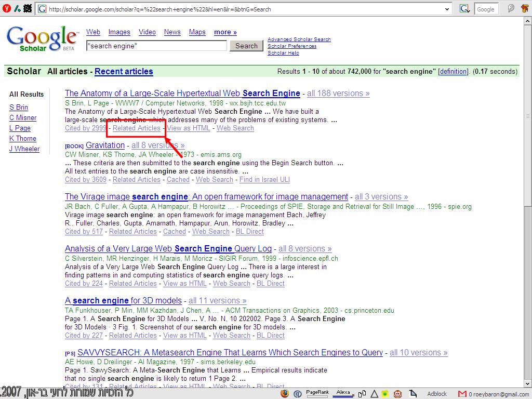Click the two-pages icon in status bar
Screen dimensions: 532x399
click(362, 394)
